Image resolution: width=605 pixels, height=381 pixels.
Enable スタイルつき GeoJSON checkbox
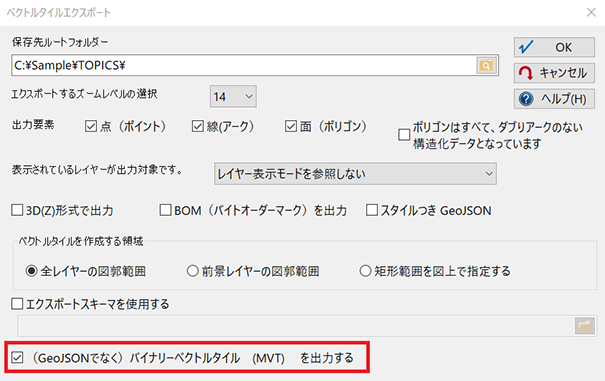[x=372, y=210]
